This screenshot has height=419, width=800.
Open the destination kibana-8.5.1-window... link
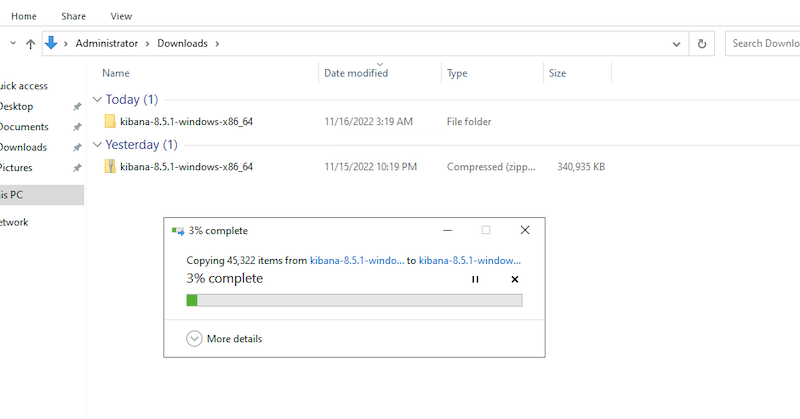tap(470, 260)
